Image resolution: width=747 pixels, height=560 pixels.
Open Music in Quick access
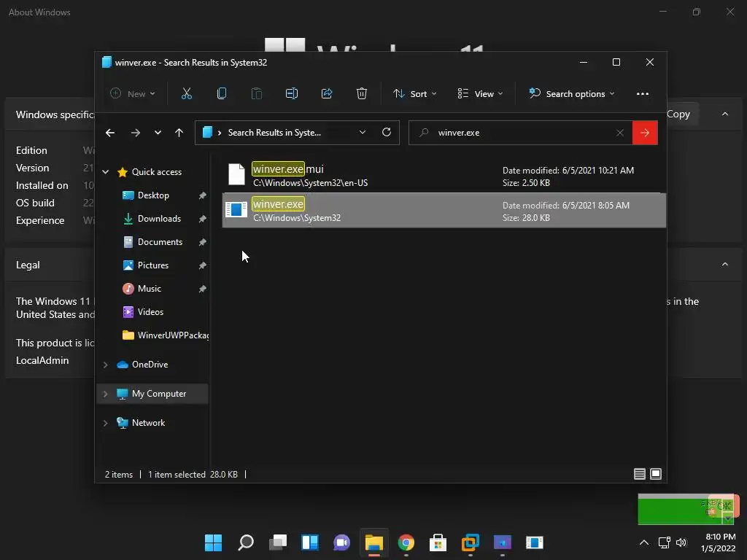coord(149,289)
